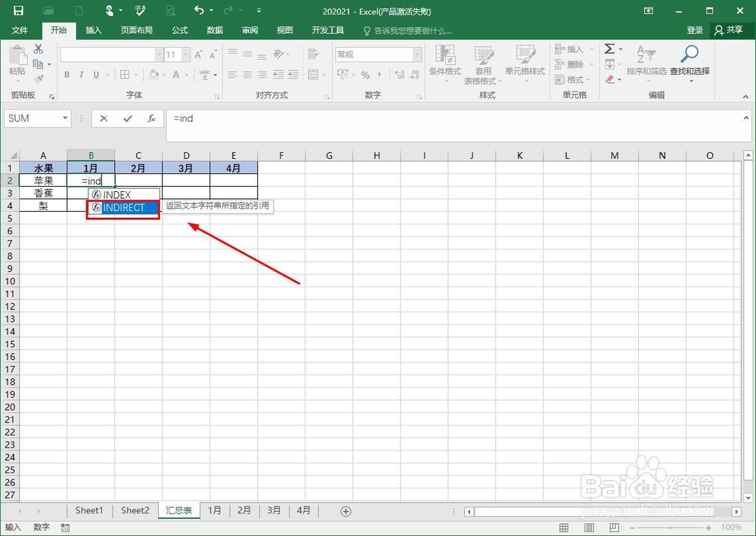Click the Undo arrow icon
Image resolution: width=756 pixels, height=536 pixels.
[199, 10]
